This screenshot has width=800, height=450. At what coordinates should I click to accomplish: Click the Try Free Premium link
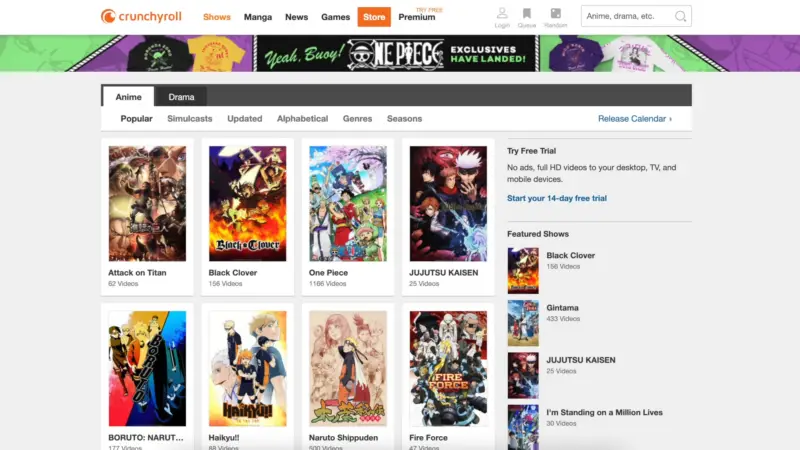[x=417, y=16]
